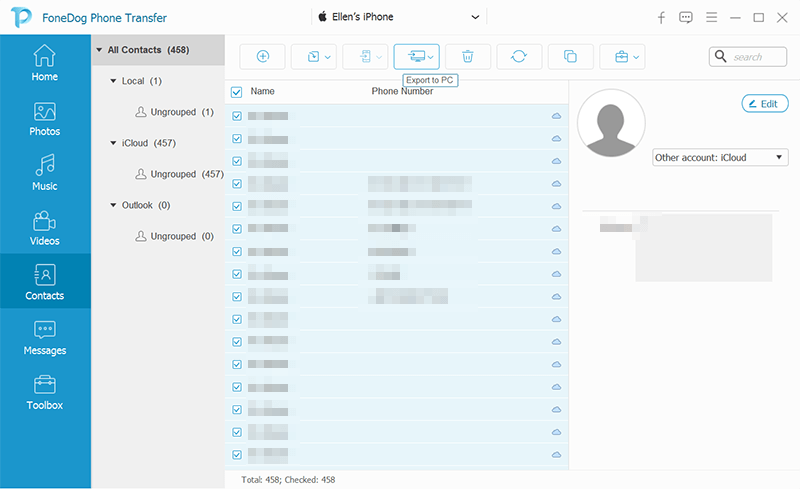Collapse the All Contacts tree arrow

99,50
